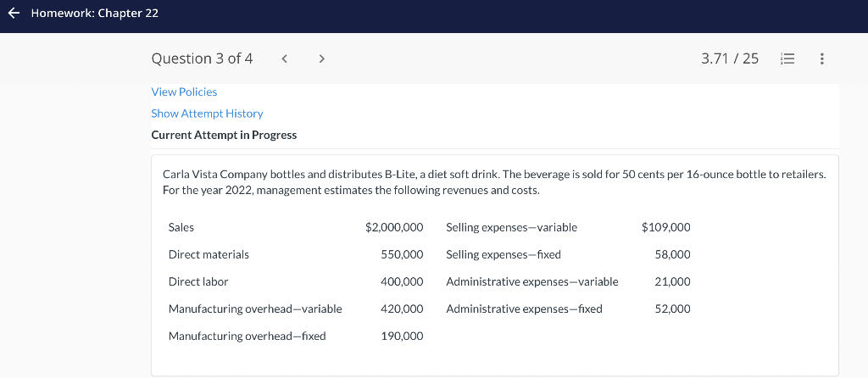Go to the next question chevron
Image resolution: width=868 pixels, height=378 pixels.
321,58
